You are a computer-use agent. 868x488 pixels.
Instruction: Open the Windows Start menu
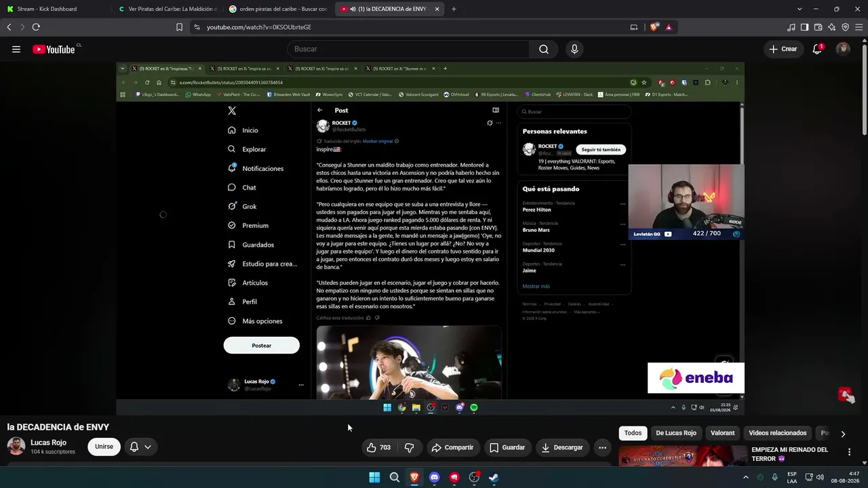[x=374, y=477]
